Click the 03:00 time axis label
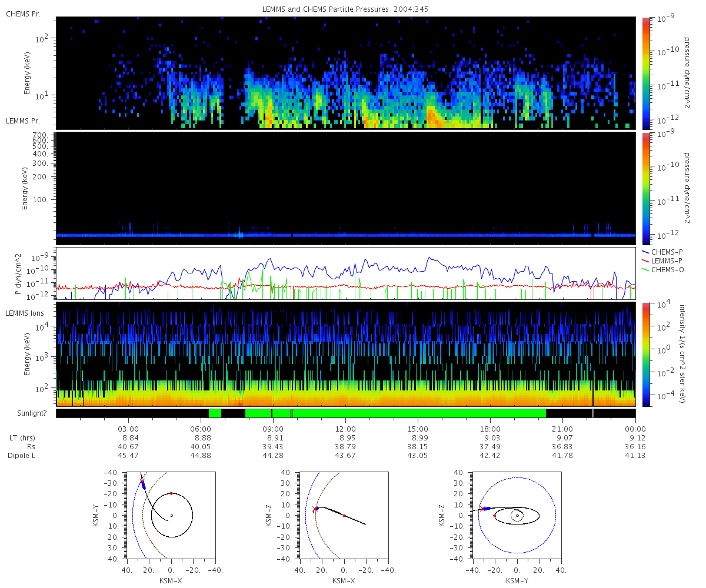 [x=128, y=429]
